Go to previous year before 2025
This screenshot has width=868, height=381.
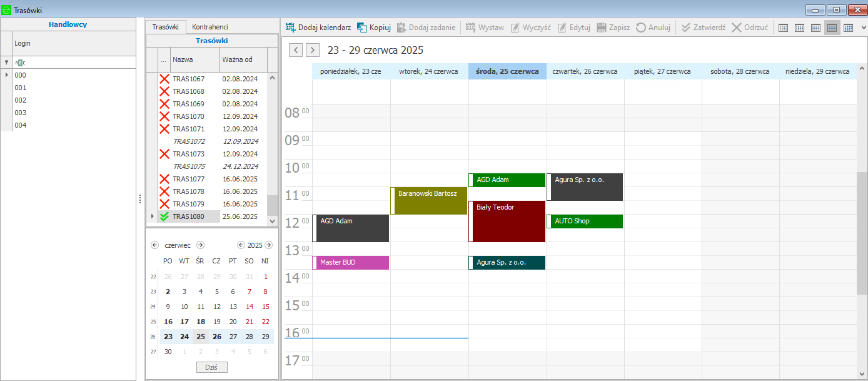tap(241, 245)
